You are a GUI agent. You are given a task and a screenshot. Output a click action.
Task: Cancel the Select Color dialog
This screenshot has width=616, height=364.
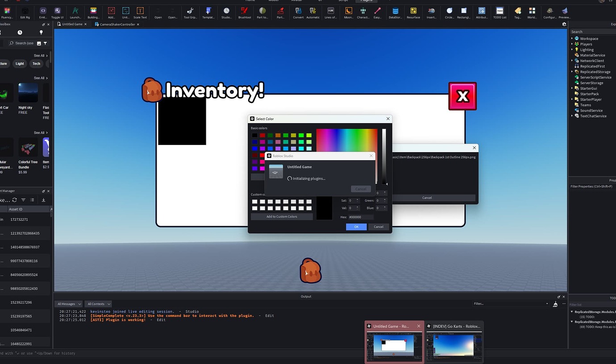tap(379, 227)
